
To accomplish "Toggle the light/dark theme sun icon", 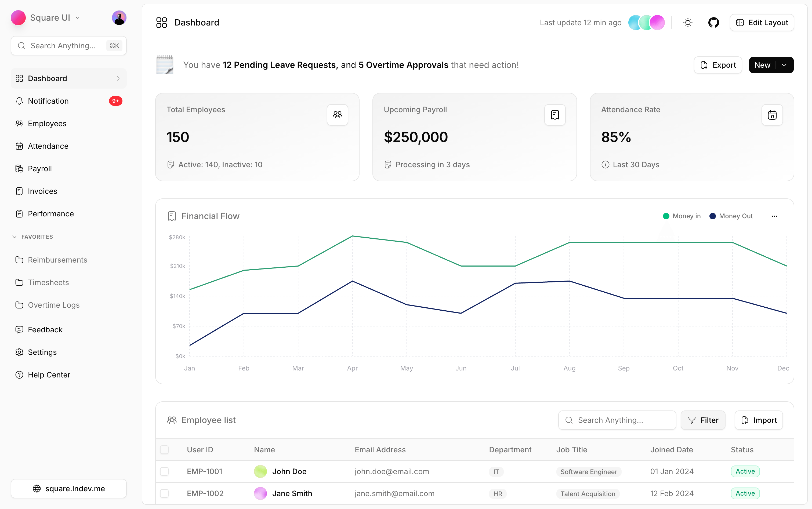I will [x=688, y=23].
